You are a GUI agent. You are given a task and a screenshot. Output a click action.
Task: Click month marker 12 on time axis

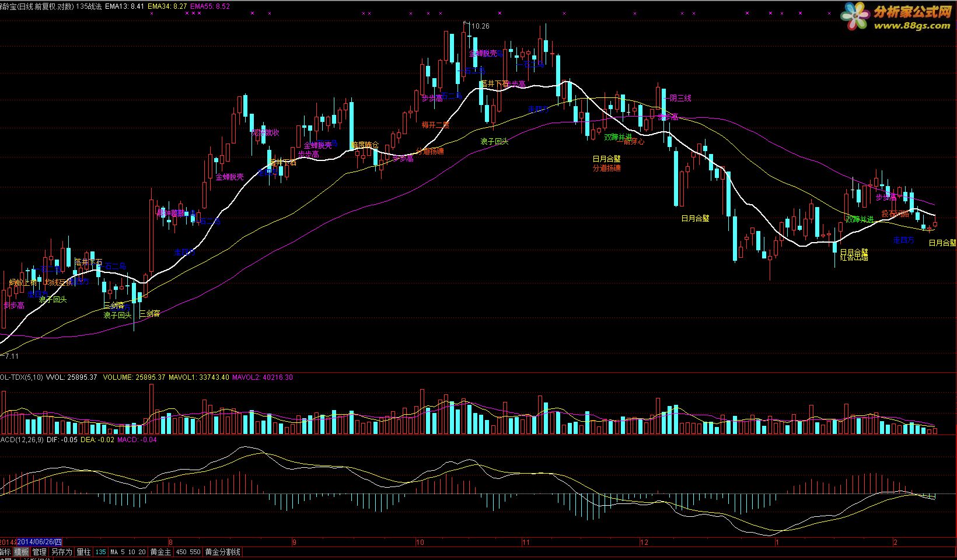(x=644, y=542)
